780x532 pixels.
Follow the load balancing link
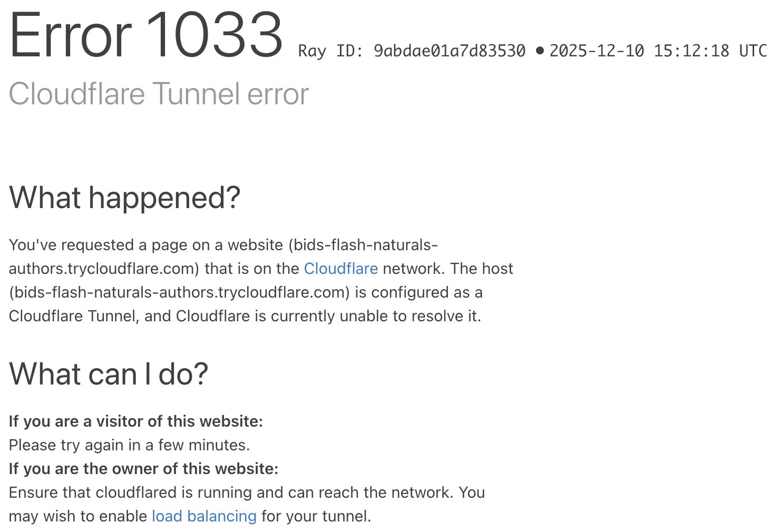click(204, 516)
